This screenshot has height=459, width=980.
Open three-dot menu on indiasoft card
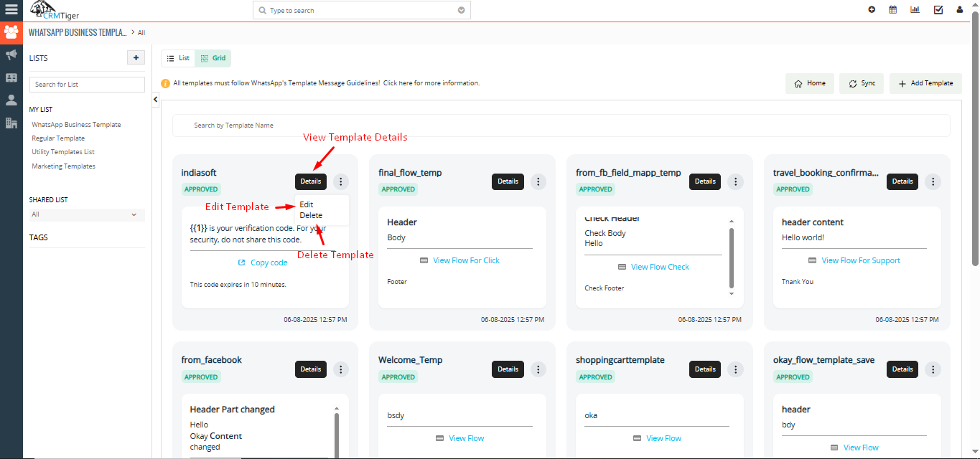(x=341, y=181)
